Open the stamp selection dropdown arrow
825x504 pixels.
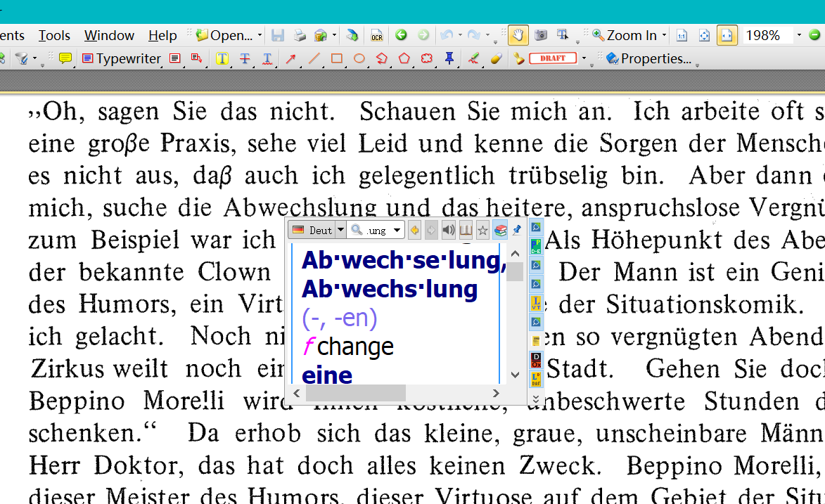click(584, 58)
